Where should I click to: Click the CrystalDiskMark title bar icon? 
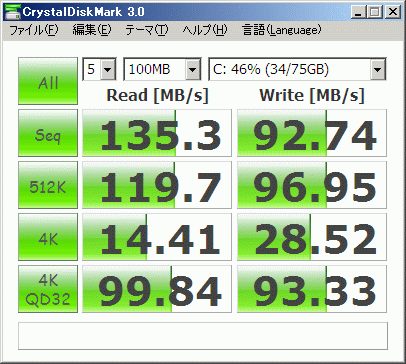[13, 12]
